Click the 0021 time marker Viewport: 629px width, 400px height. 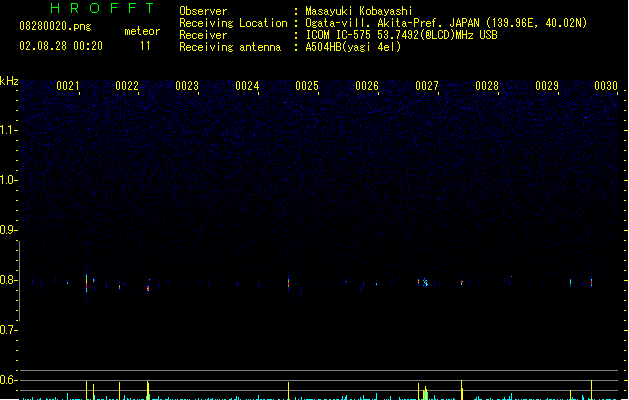pyautogui.click(x=67, y=86)
